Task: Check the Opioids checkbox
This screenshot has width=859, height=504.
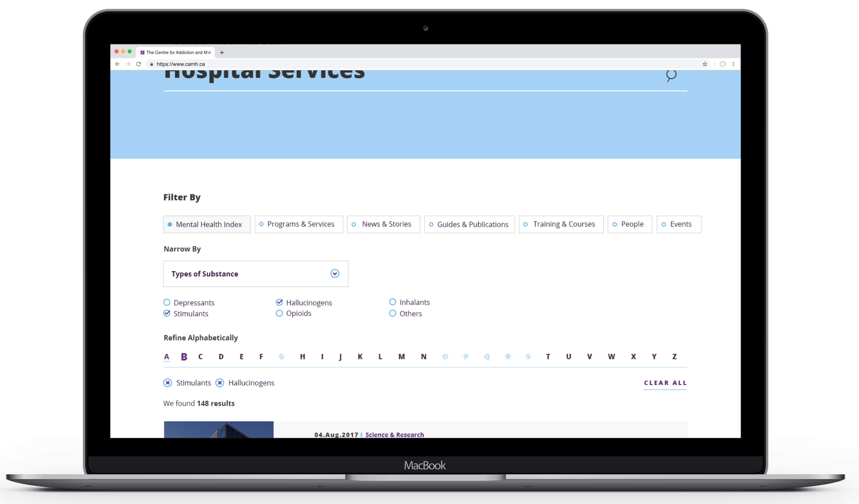Action: tap(279, 313)
